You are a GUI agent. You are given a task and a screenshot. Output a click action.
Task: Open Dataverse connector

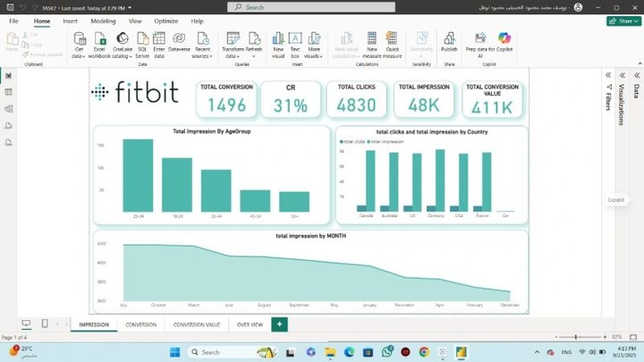tap(179, 42)
